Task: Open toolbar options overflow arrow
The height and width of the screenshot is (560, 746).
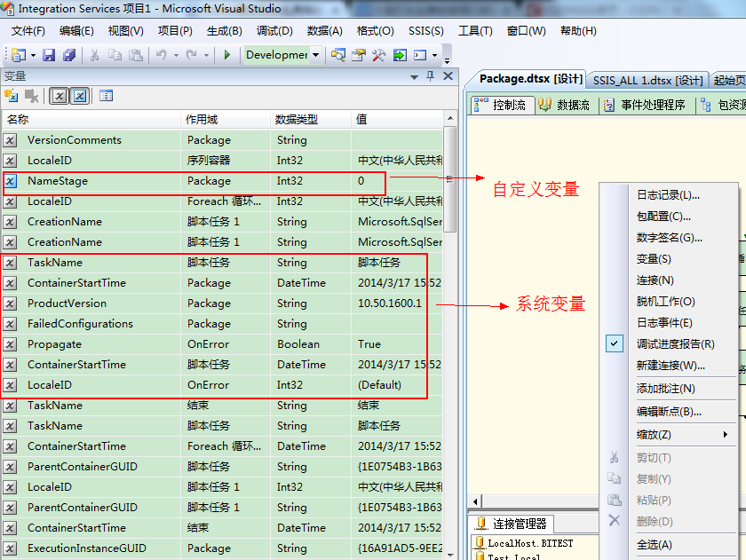Action: (448, 60)
